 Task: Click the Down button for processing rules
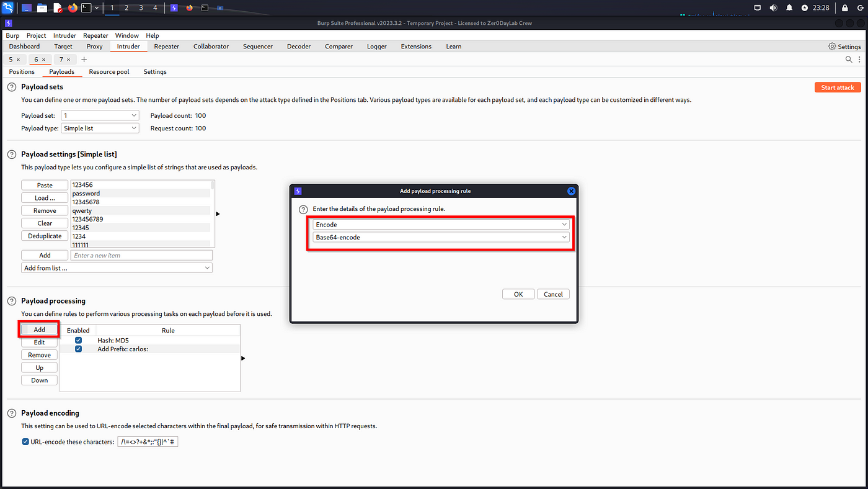pyautogui.click(x=40, y=380)
